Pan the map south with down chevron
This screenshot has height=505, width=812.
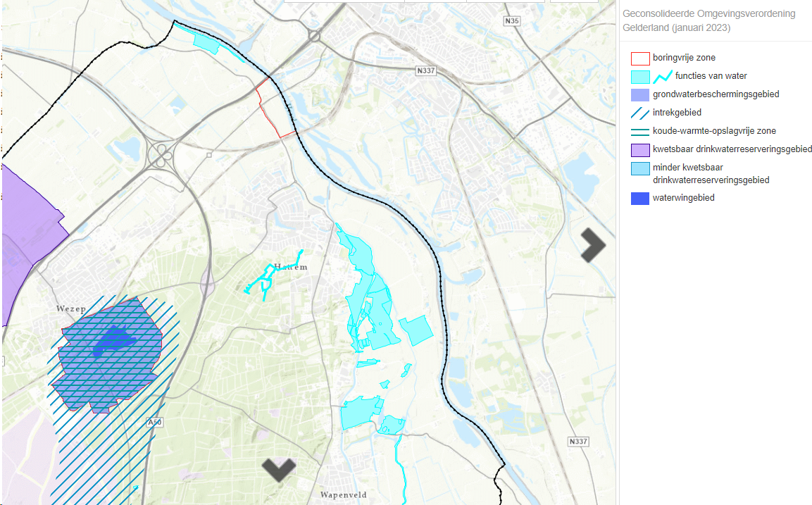279,469
